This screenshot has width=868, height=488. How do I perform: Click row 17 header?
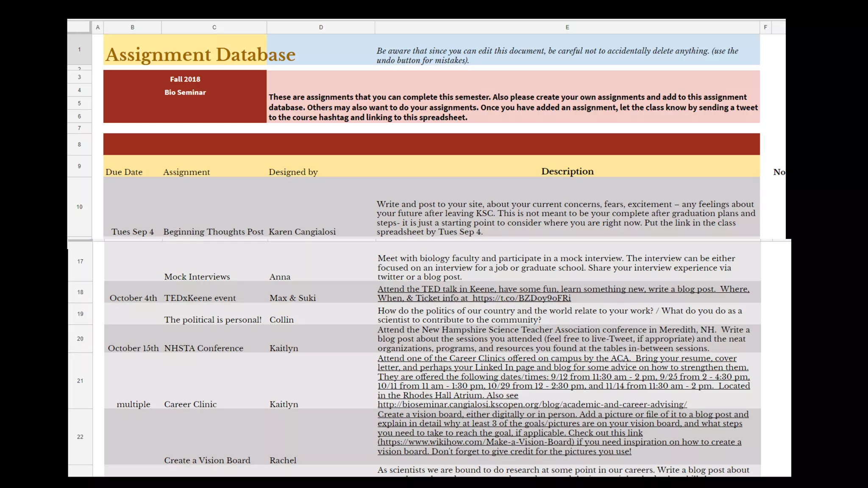pos(80,261)
